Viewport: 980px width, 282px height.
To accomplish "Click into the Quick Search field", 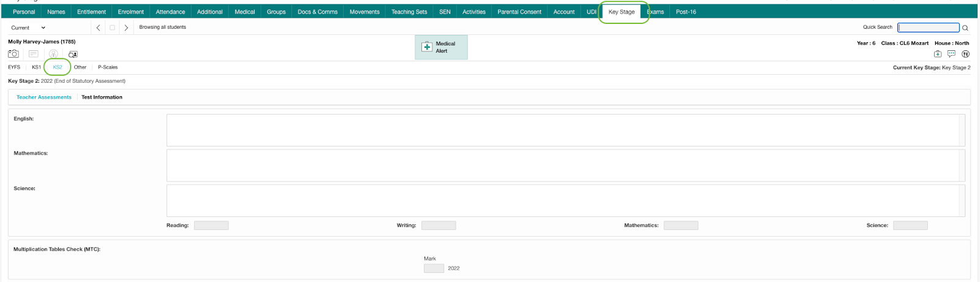I will coord(928,28).
